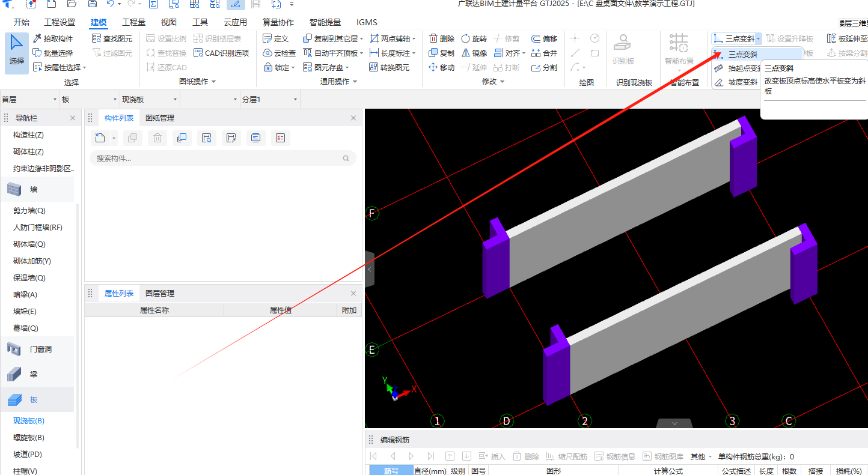The image size is (868, 475).
Task: Click 分割 tool
Action: [545, 67]
